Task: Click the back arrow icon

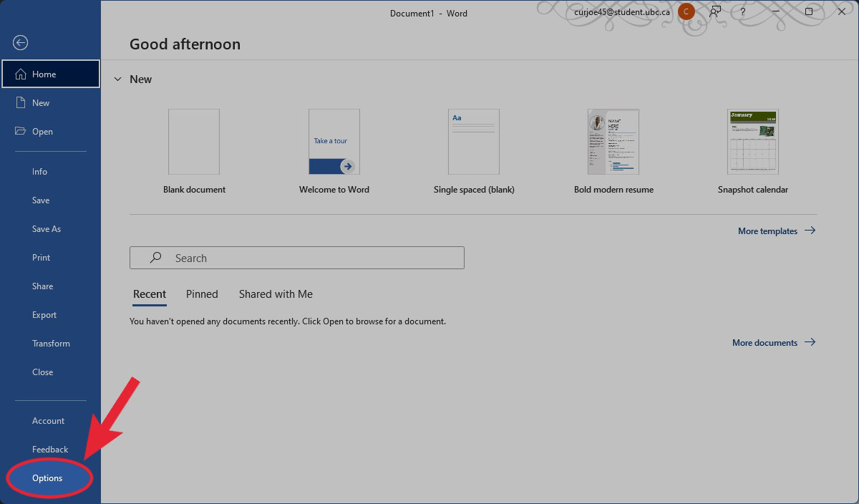Action: coord(20,43)
